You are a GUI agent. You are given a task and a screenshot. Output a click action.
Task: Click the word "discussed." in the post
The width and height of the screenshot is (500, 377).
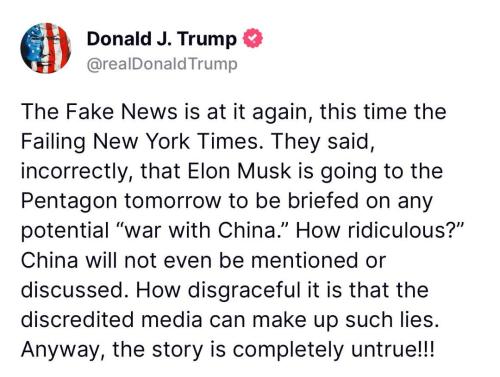(x=75, y=290)
